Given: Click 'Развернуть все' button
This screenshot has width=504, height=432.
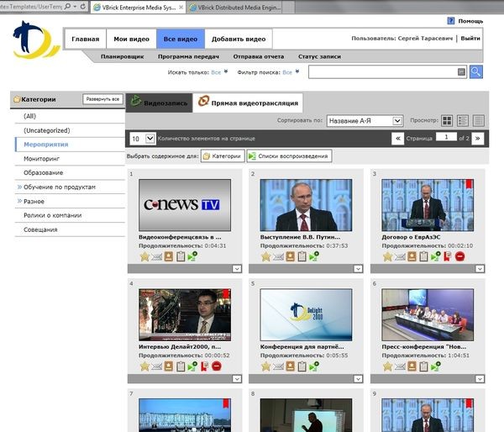Looking at the screenshot, I should [103, 99].
